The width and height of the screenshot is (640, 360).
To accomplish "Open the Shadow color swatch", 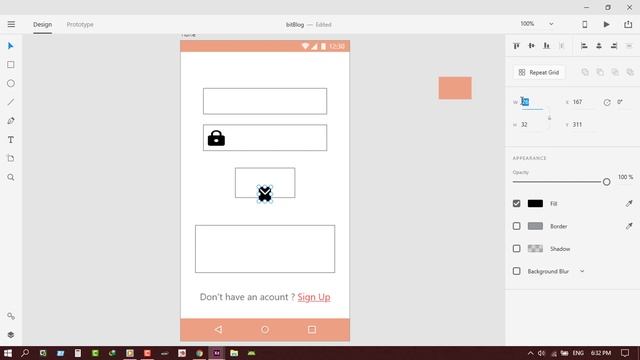I will pyautogui.click(x=535, y=248).
